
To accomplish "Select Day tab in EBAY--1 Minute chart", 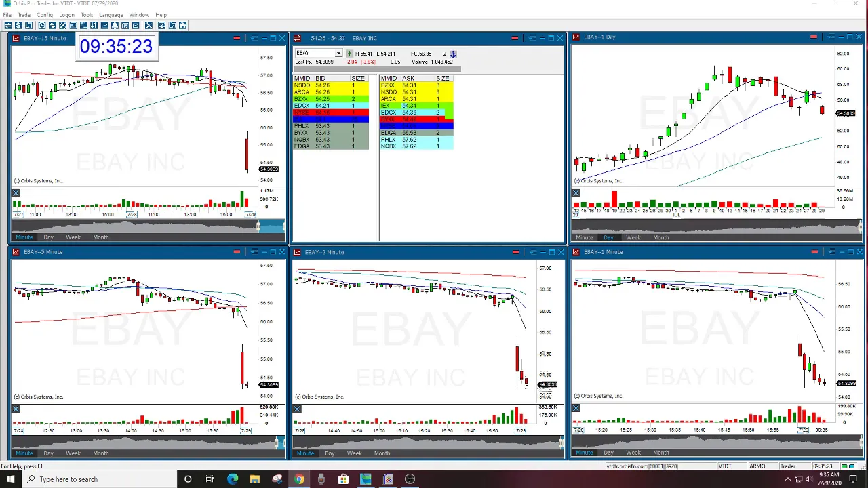I will 608,453.
